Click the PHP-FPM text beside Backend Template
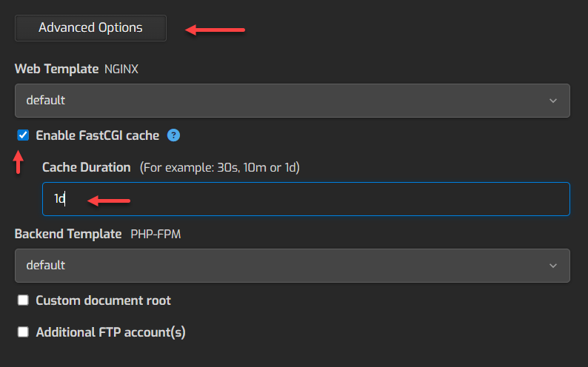588x367 pixels. pos(156,235)
